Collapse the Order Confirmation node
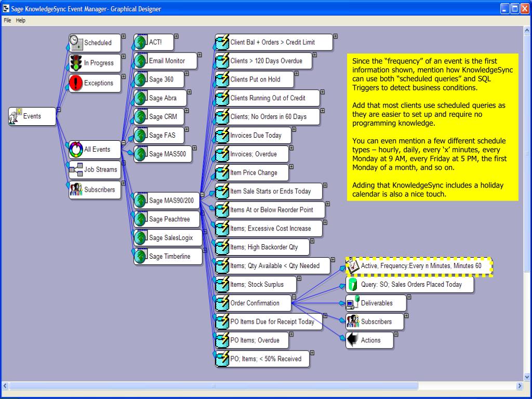Viewport: 532px width, 399px height. [x=294, y=297]
